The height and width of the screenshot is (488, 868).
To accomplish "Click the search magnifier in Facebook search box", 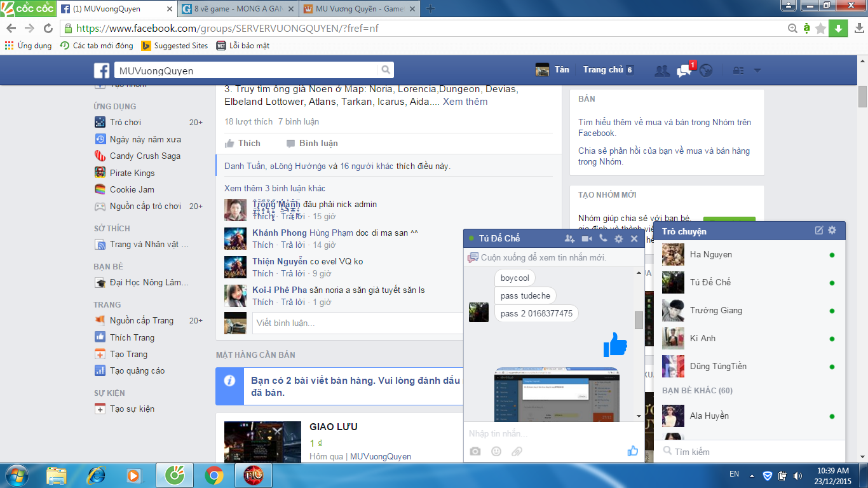I will coord(385,71).
